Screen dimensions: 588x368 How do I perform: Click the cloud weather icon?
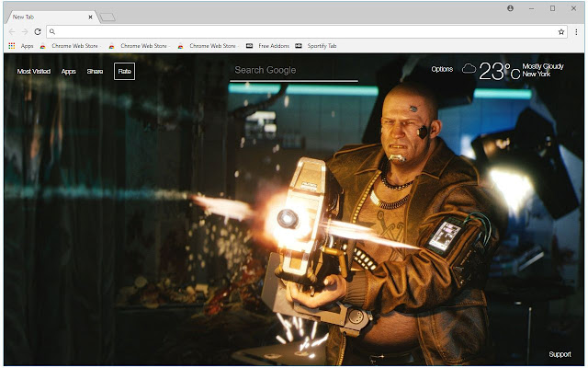coord(469,69)
